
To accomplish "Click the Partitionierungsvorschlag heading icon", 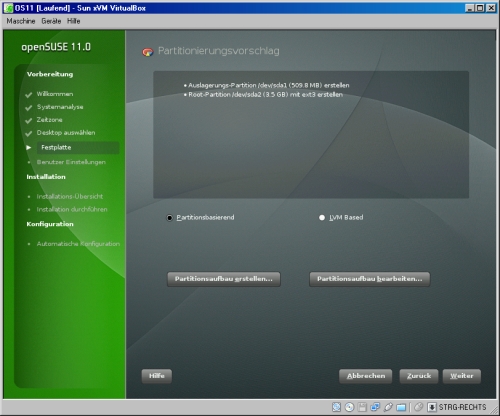I will point(148,52).
